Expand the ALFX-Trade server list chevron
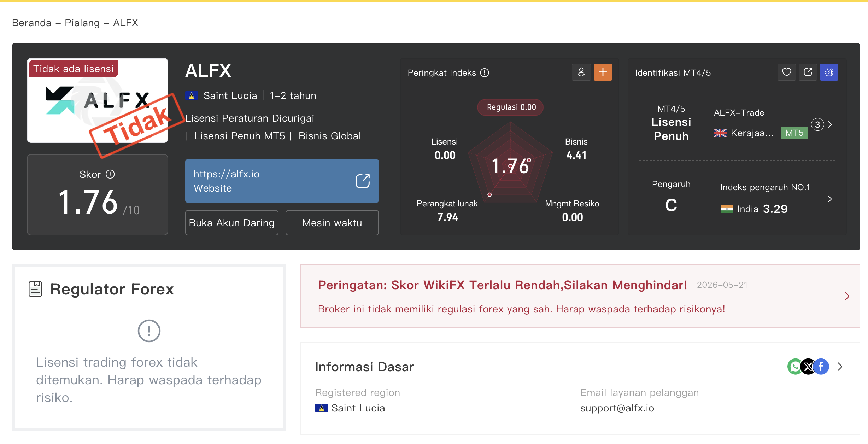 coord(830,124)
